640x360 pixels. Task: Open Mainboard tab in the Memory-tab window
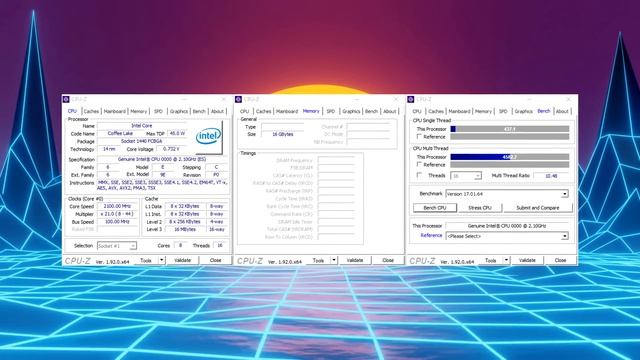coord(287,111)
